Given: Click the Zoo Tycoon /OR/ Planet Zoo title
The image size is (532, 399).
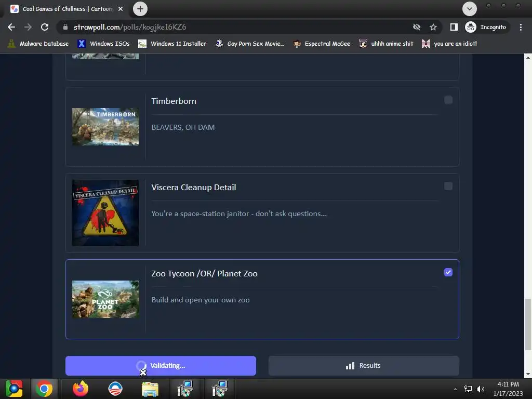Looking at the screenshot, I should [204, 273].
